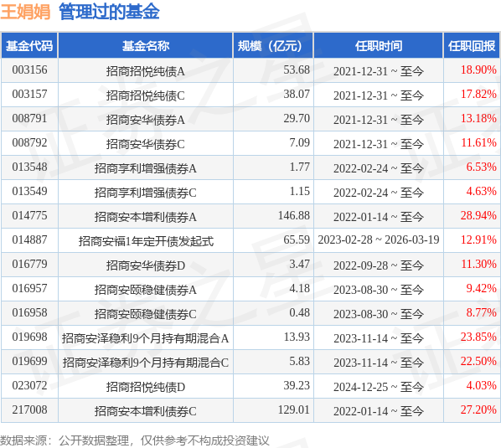Open fund 招商安华债券A
The image size is (501, 448).
click(146, 120)
